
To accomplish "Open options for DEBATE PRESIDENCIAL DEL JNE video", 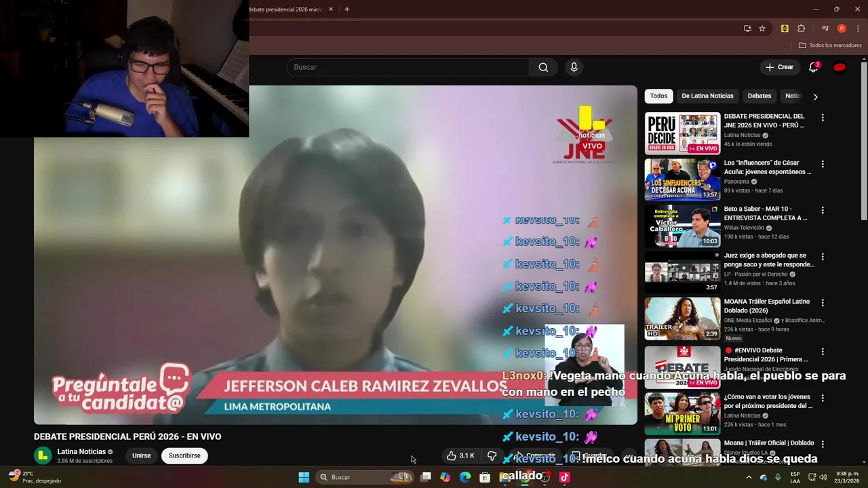I will pos(823,117).
